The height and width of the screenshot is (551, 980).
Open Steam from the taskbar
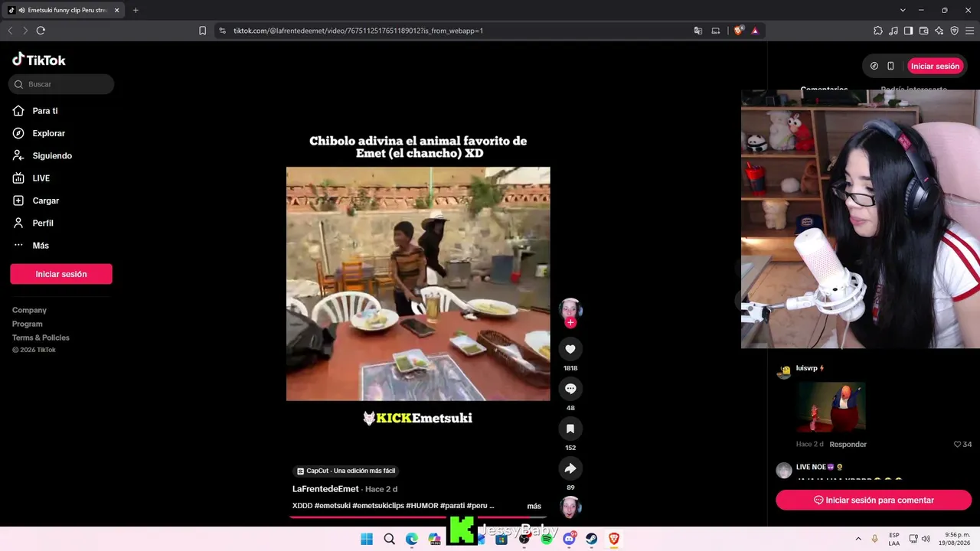[x=592, y=539]
